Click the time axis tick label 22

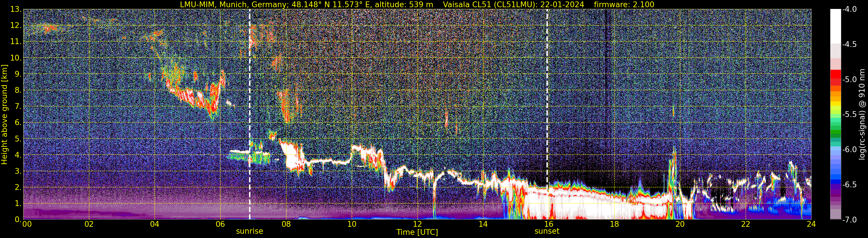pyautogui.click(x=746, y=224)
